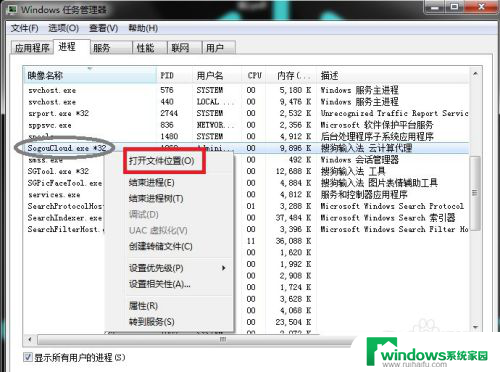This screenshot has width=500, height=372.
Task: Choose 设置相关性(A)... in context menu
Action: 160,284
